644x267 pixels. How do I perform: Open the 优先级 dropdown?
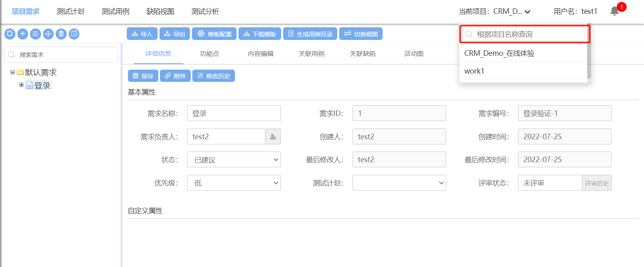pyautogui.click(x=234, y=183)
